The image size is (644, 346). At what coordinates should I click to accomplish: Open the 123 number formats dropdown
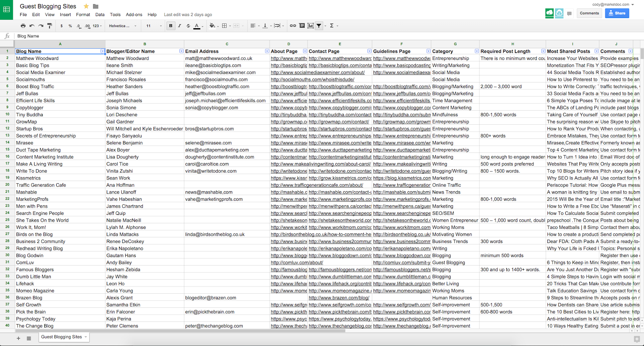pyautogui.click(x=97, y=26)
